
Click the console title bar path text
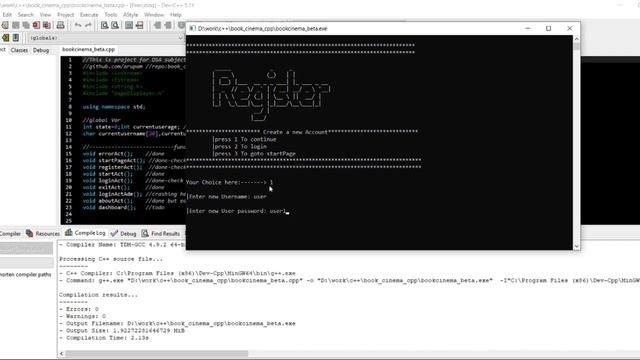[x=262, y=29]
